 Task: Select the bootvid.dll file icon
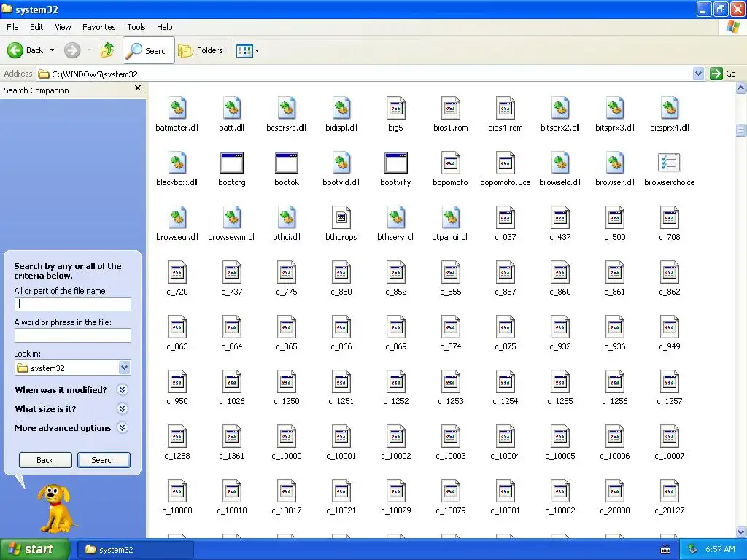coord(341,163)
